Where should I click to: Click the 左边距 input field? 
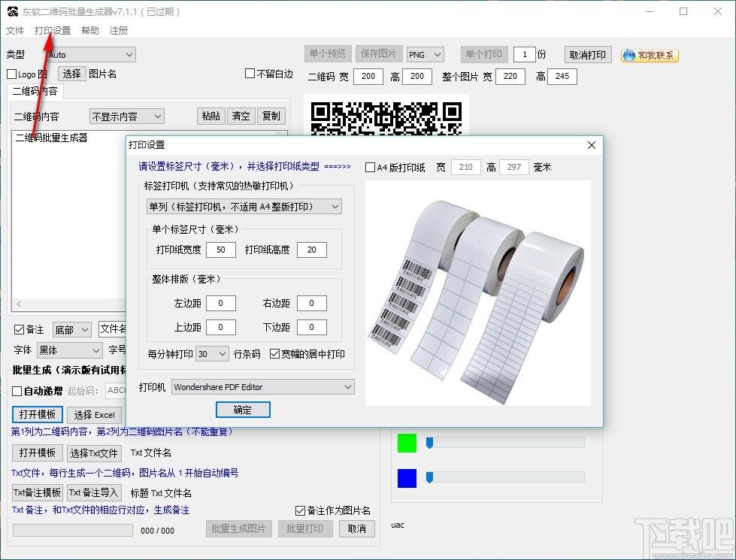click(220, 303)
